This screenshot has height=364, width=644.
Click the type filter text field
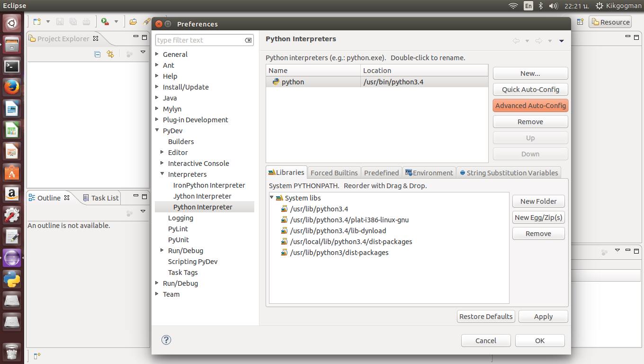coord(205,40)
